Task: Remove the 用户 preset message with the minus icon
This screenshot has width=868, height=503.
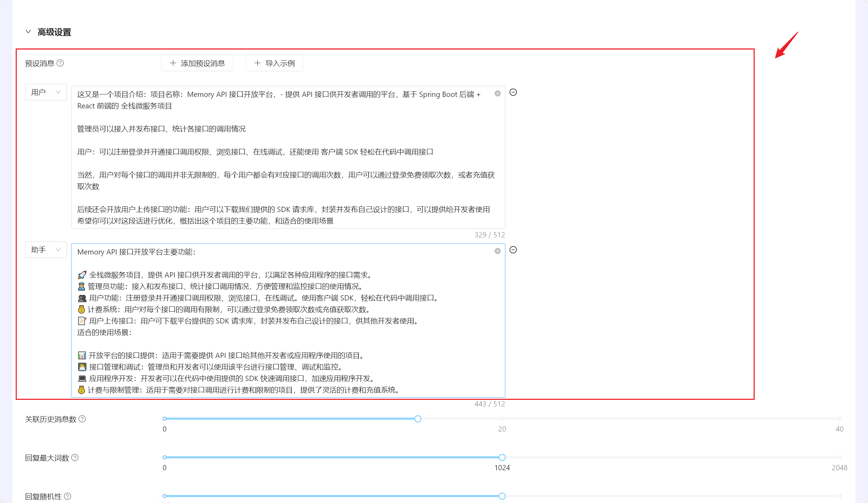Action: click(513, 92)
